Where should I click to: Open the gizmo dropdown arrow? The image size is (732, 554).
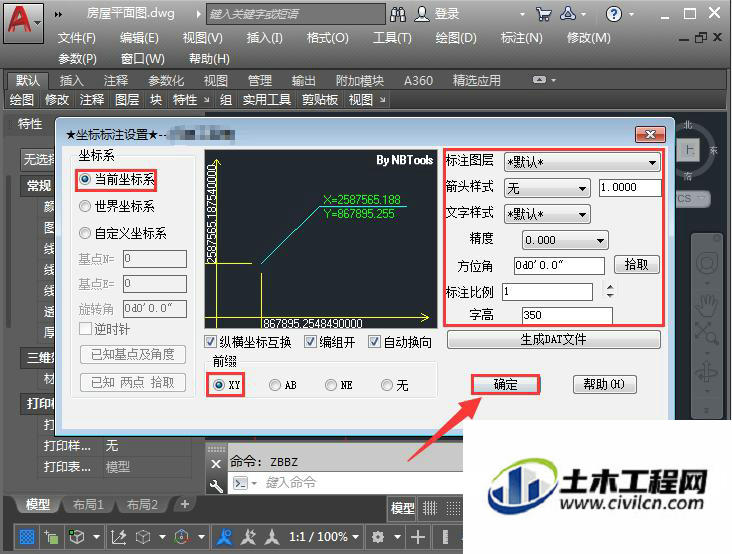201,537
